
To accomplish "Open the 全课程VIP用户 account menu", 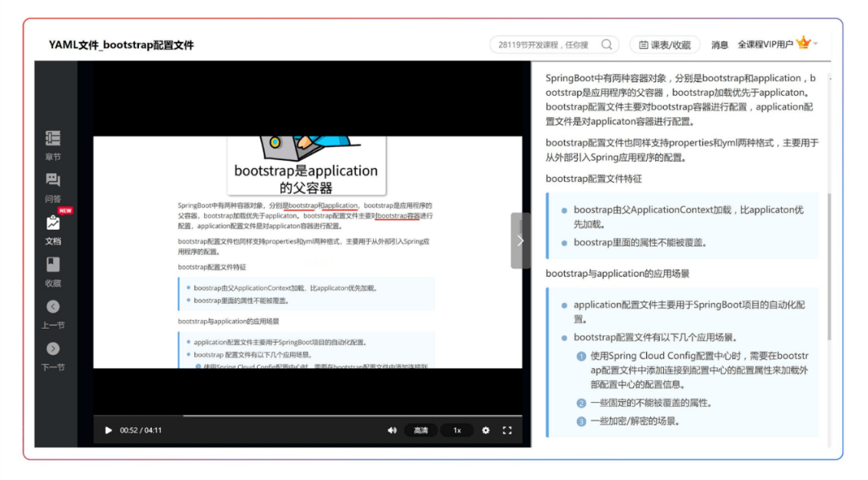I will pyautogui.click(x=778, y=44).
